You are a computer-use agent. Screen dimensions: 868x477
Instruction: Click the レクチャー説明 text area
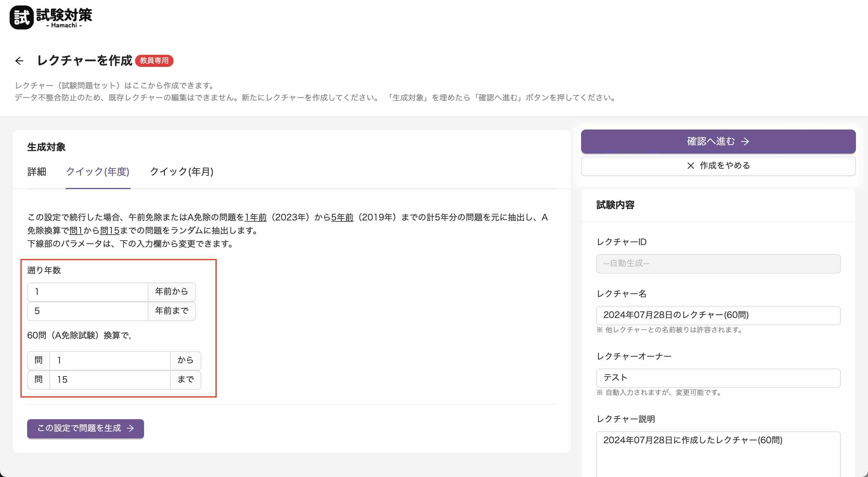pyautogui.click(x=718, y=453)
